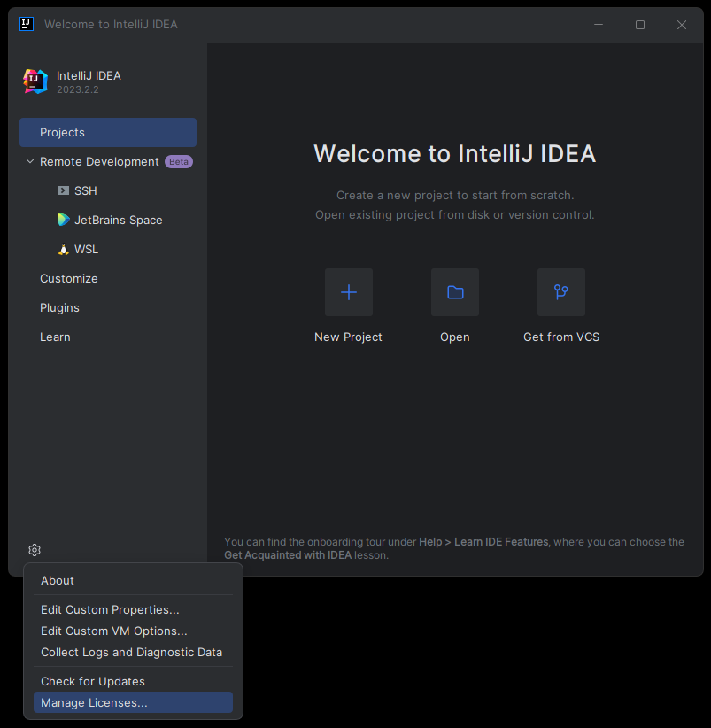
Task: Choose About from the popup menu
Action: pyautogui.click(x=133, y=580)
